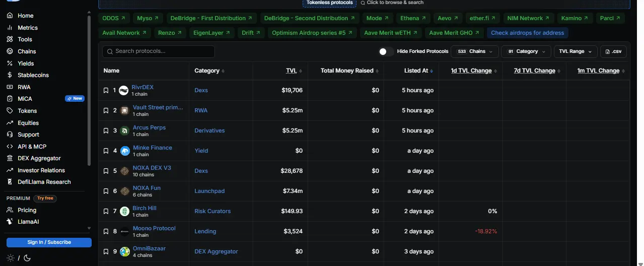Switch to dark theme moon icon
The image size is (644, 266).
coord(27,258)
